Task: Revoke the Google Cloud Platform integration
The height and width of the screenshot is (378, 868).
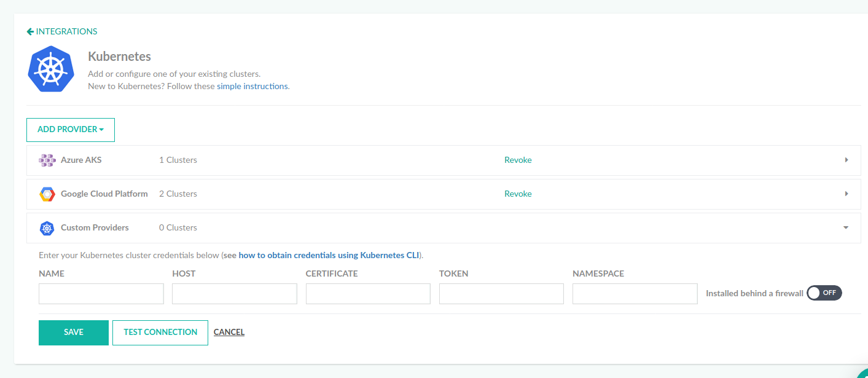Action: 518,194
